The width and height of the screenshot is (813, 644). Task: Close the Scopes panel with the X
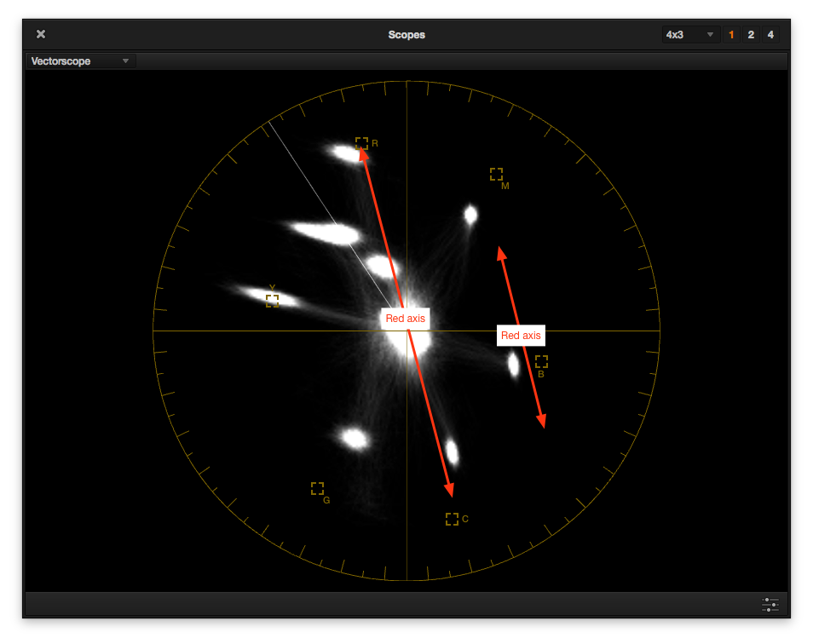41,34
